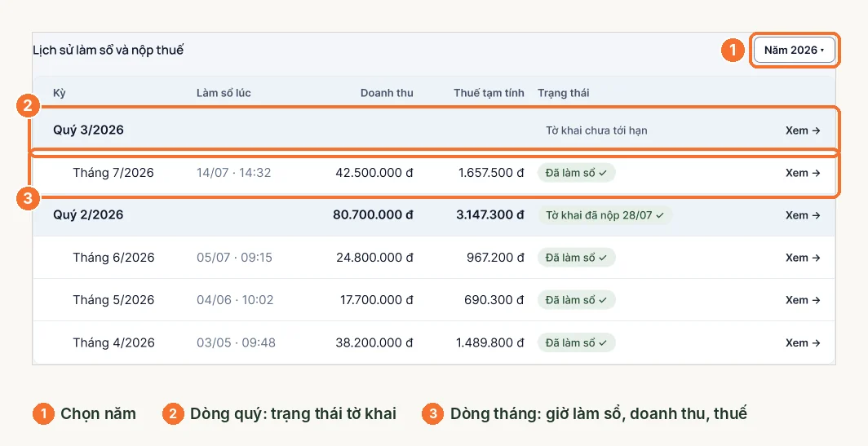Click Xem link for Tháng 7/2026
This screenshot has width=868, height=446.
click(803, 173)
